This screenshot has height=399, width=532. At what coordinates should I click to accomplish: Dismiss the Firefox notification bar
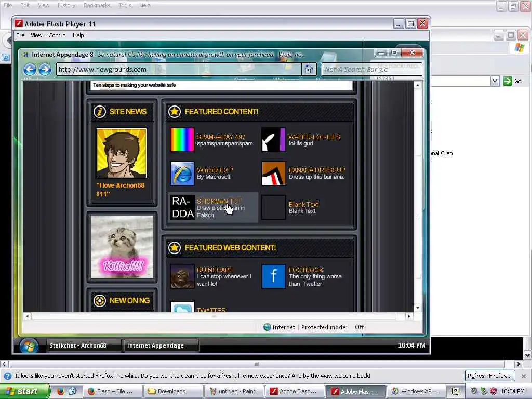(524, 376)
